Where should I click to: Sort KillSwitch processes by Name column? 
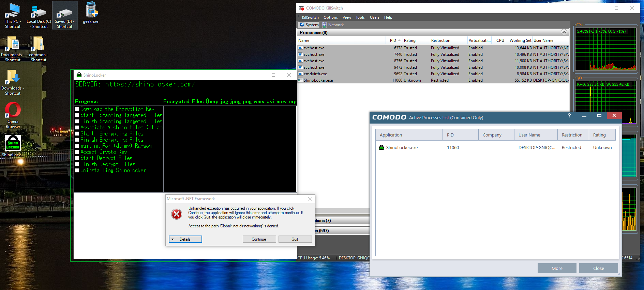342,41
